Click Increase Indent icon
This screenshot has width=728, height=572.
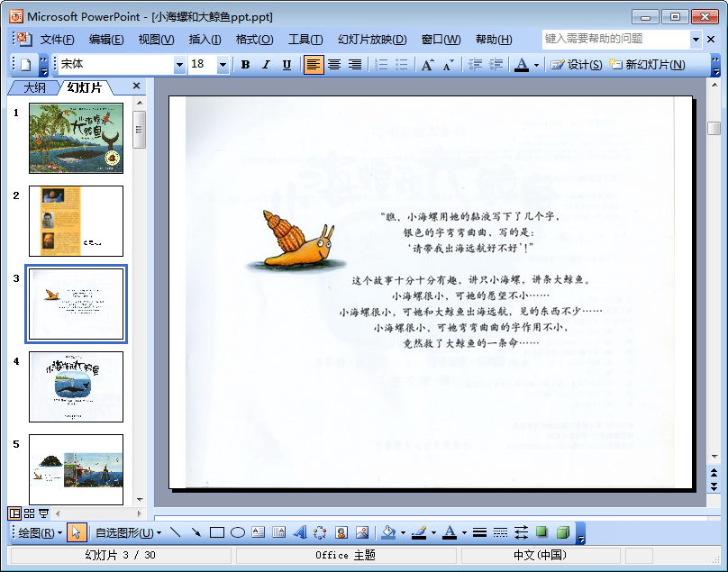[496, 65]
